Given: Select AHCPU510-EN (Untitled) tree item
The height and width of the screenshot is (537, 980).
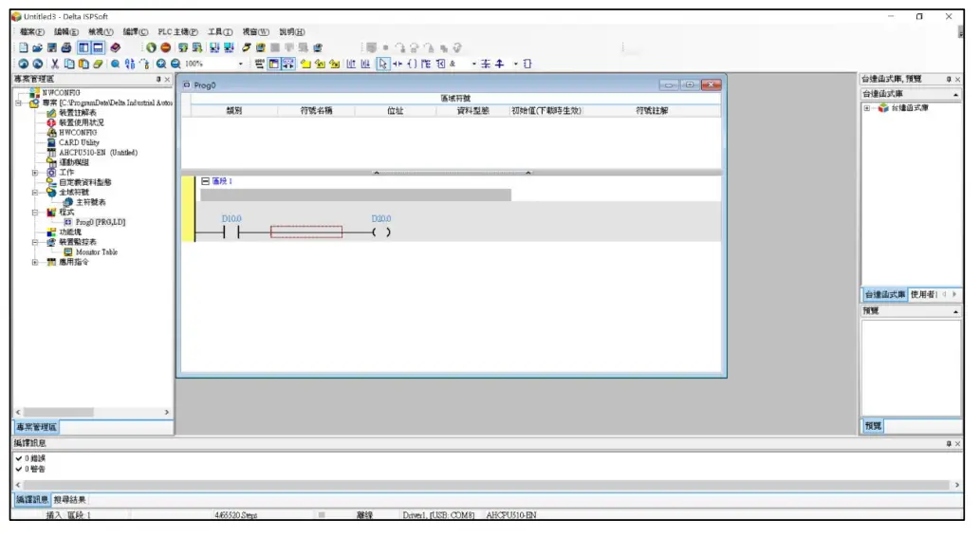Looking at the screenshot, I should (x=98, y=153).
